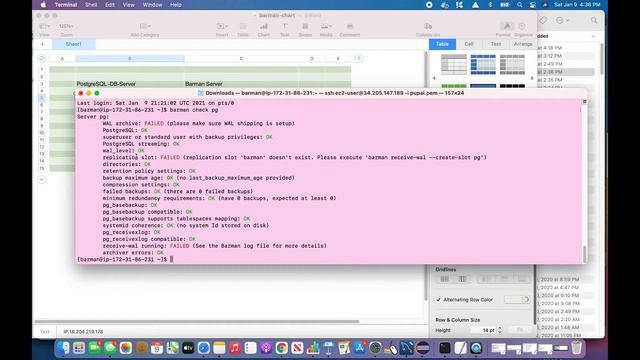Open Launchpad from the Dock
This screenshot has height=360, width=640.
click(x=79, y=348)
